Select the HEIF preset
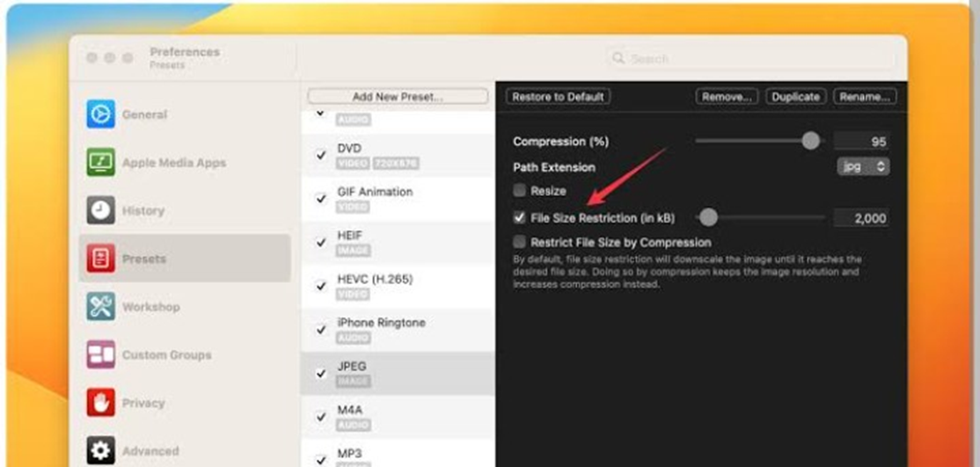This screenshot has width=980, height=467. (398, 243)
